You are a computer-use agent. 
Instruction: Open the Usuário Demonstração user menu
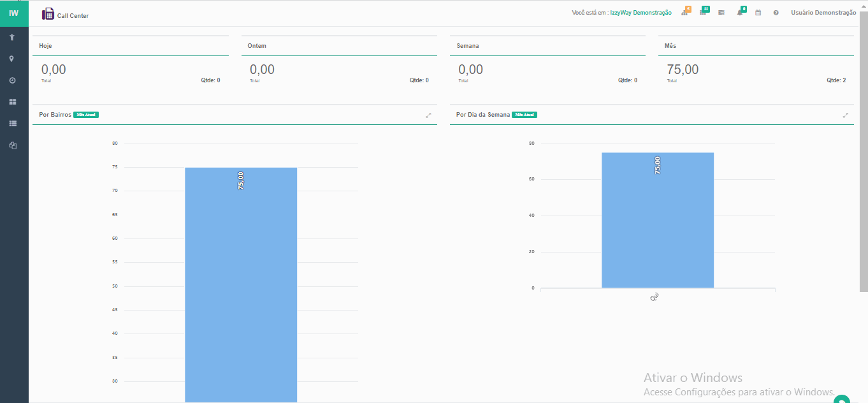(823, 13)
